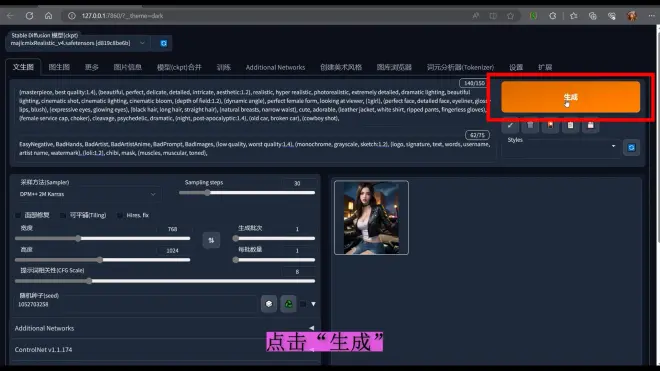This screenshot has width=660, height=371.
Task: Open the user profile avatar
Action: click(631, 16)
